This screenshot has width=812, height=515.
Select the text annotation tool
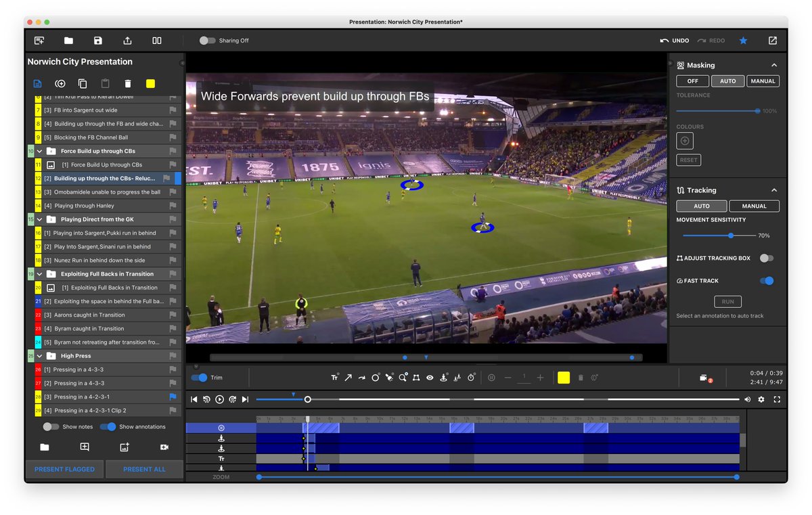(334, 378)
